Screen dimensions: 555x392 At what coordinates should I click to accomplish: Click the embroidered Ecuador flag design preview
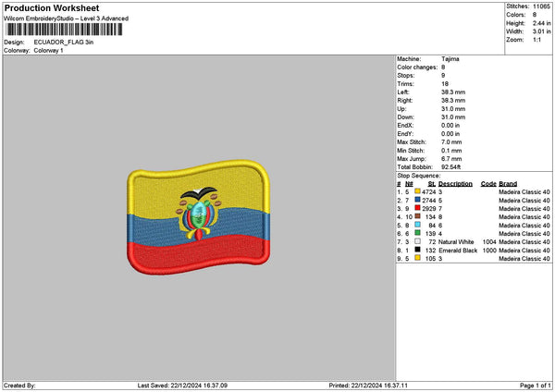tap(198, 217)
